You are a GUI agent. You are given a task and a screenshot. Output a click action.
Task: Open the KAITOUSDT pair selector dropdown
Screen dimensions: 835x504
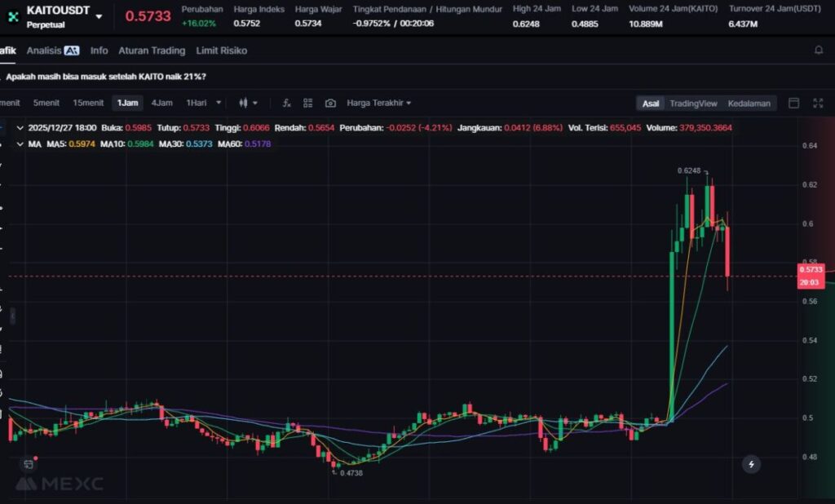(x=99, y=16)
